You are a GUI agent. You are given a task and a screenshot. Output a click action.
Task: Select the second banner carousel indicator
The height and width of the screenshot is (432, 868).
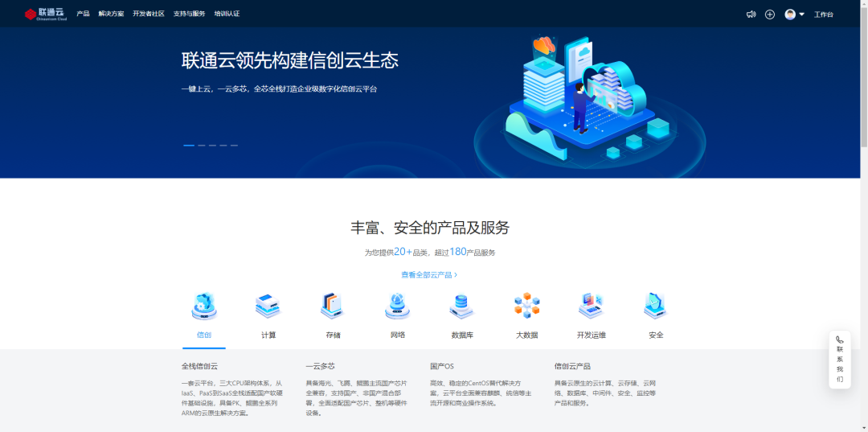[x=202, y=145]
